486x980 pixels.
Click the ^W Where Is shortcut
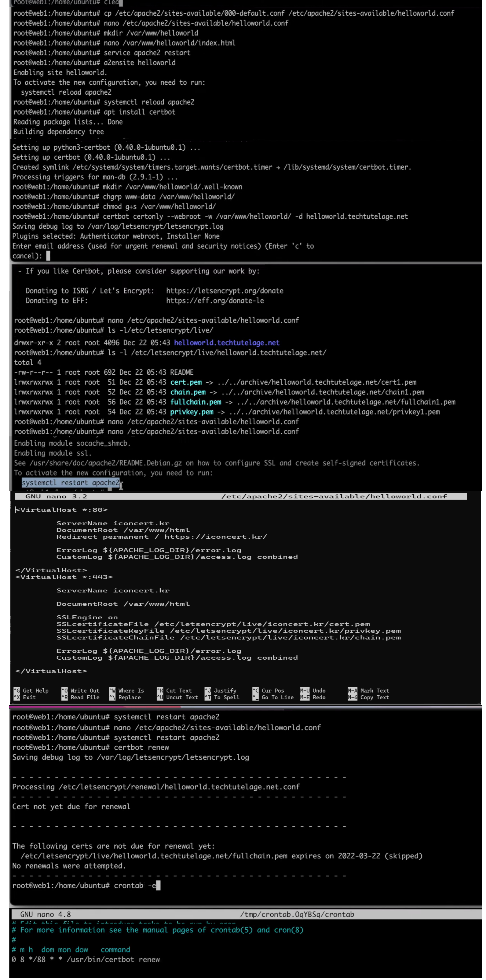[127, 690]
